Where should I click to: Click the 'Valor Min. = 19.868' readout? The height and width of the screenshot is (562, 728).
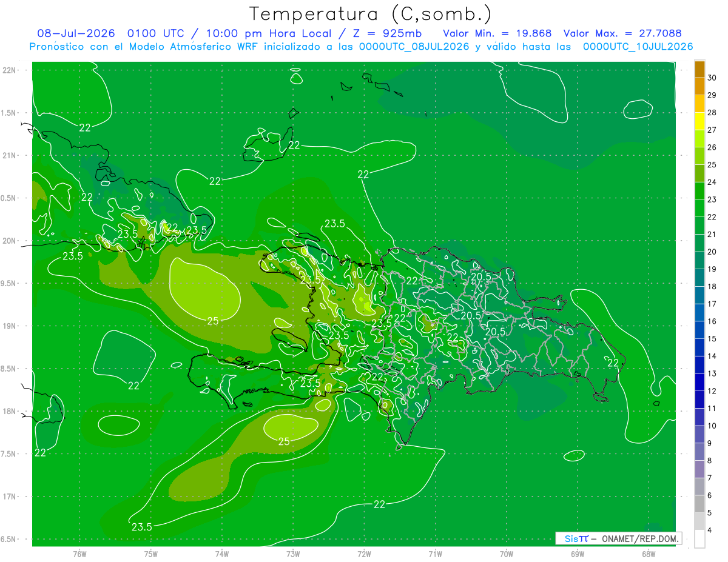pos(497,33)
